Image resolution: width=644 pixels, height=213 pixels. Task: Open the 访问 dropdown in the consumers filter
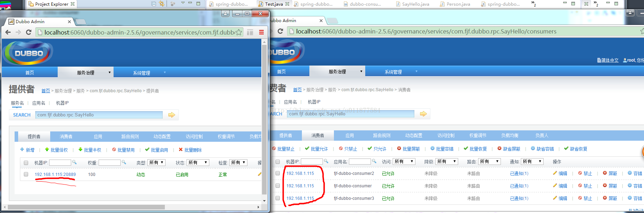[404, 161]
